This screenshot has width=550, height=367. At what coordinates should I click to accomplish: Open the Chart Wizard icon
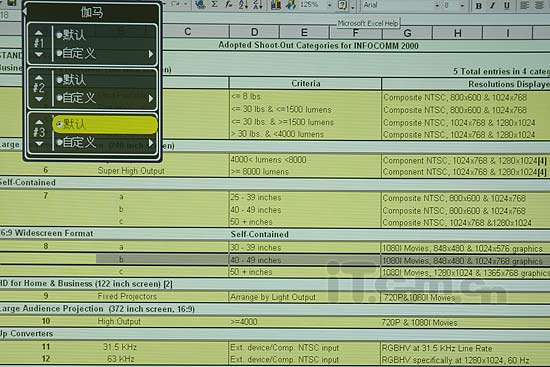tap(276, 5)
